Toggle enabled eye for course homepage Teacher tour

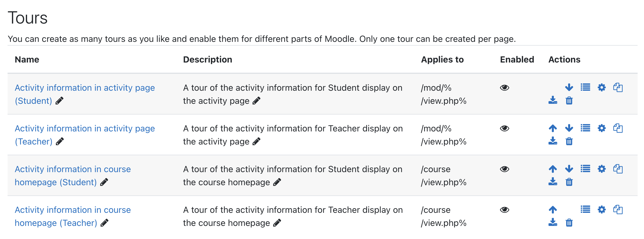(504, 210)
